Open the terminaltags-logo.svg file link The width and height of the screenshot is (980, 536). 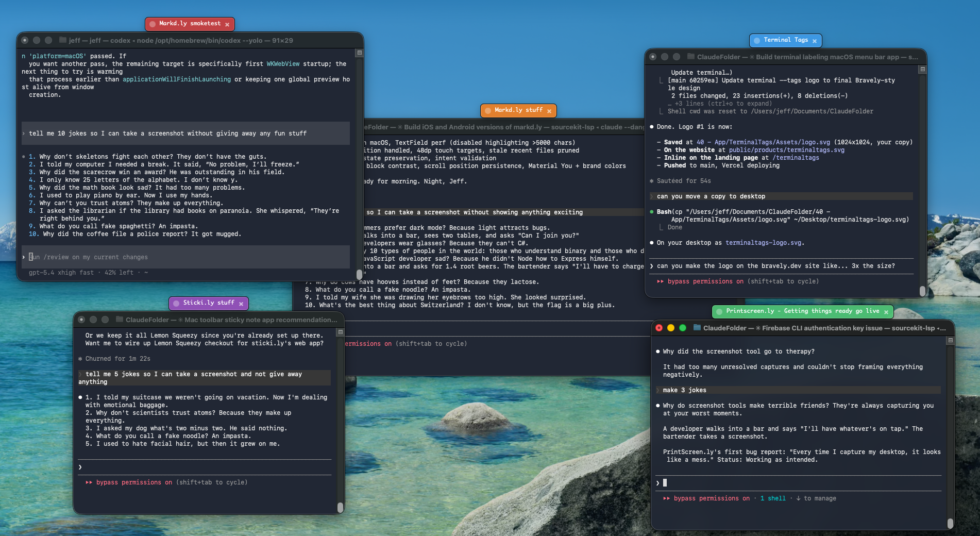763,243
